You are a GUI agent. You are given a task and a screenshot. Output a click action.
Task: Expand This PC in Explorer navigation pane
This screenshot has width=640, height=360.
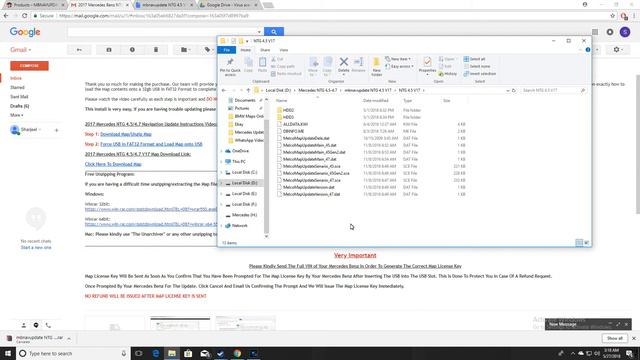tap(222, 162)
